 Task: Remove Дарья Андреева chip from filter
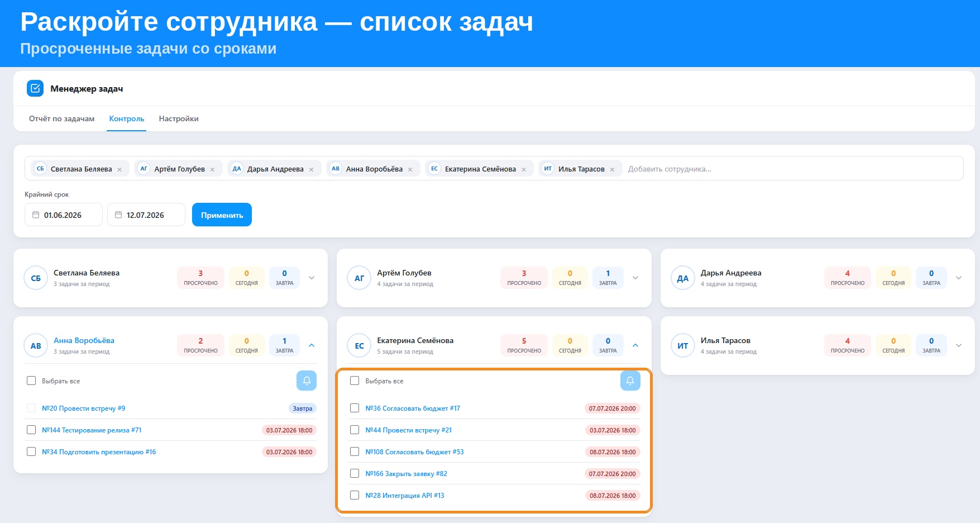tap(311, 169)
